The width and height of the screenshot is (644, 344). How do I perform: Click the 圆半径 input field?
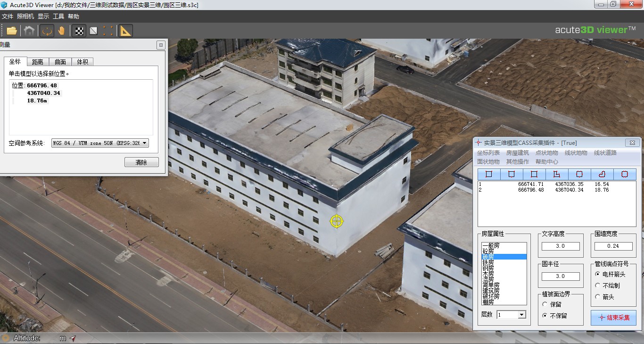coord(561,277)
